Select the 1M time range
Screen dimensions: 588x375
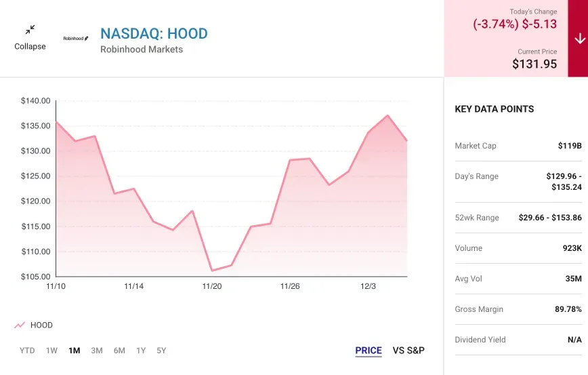tap(75, 351)
